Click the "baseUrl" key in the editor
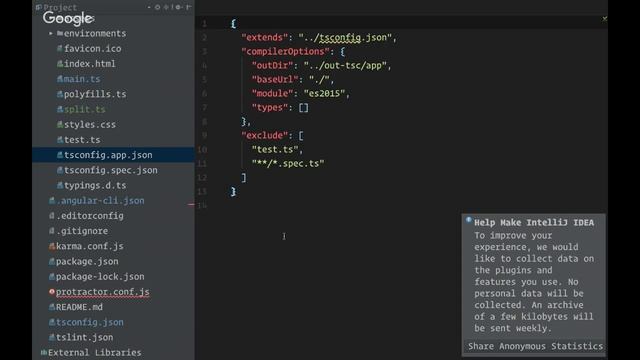The image size is (640, 360). pyautogui.click(x=275, y=80)
